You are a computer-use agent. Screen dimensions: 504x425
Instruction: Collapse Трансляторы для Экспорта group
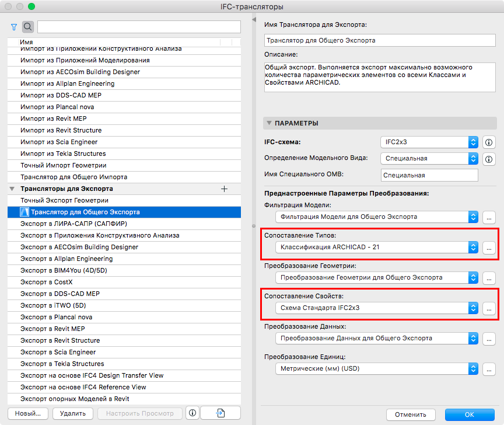[x=12, y=189]
